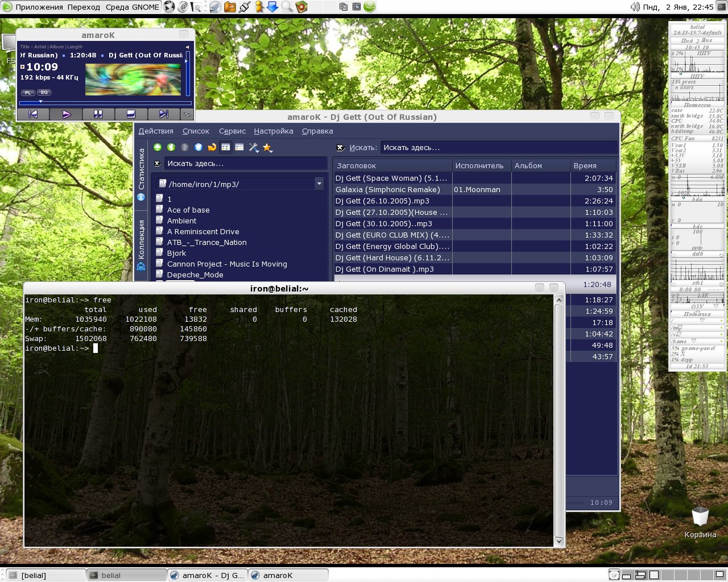The image size is (728, 582).
Task: Sort playlist by Альбом column header
Action: [x=541, y=166]
